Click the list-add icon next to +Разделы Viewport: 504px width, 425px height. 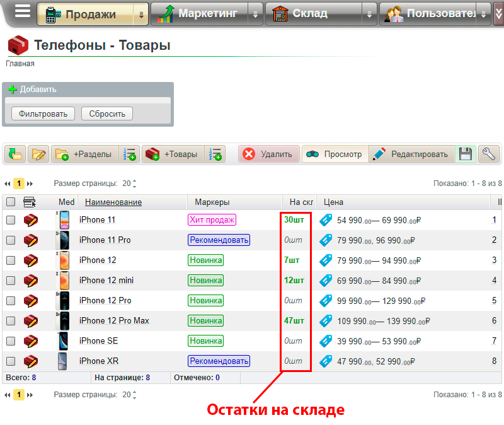(x=129, y=154)
